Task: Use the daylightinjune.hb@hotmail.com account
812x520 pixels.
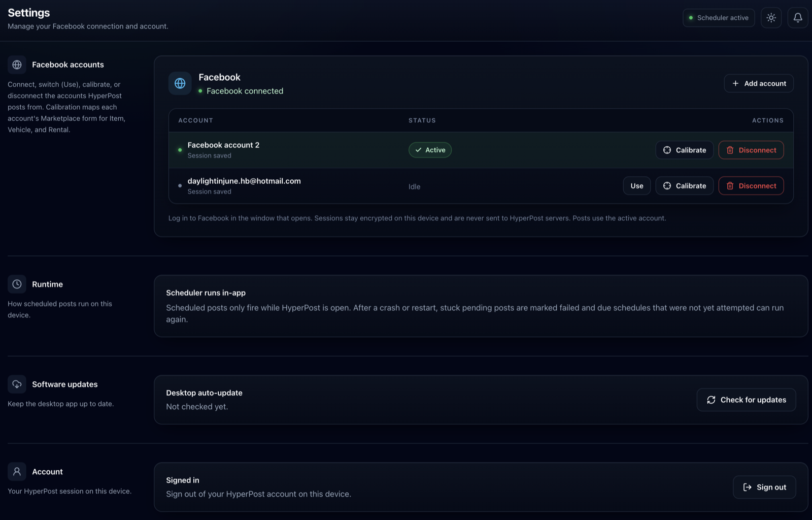Action: coord(637,186)
